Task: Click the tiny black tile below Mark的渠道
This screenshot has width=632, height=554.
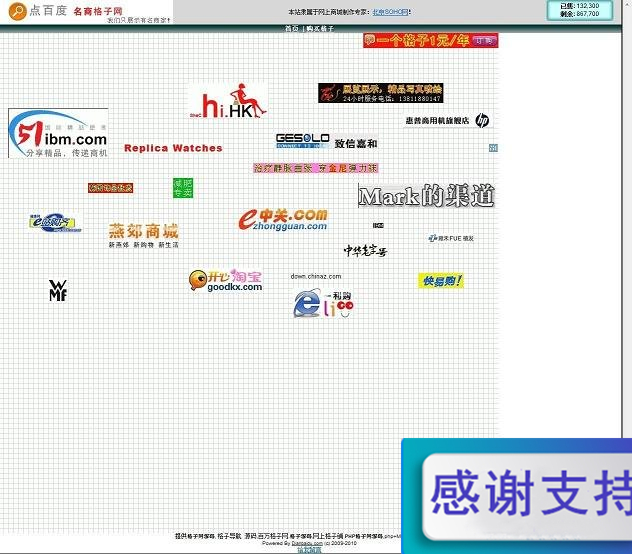Action: (378, 225)
